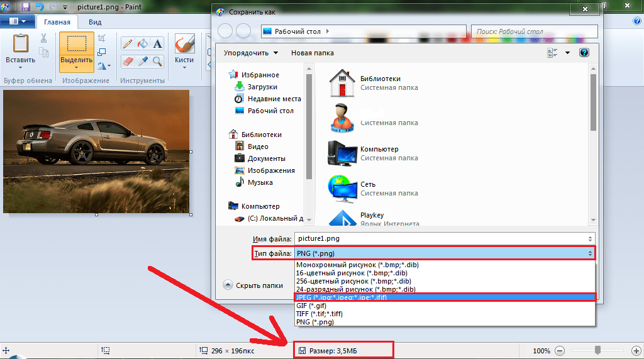This screenshot has height=359, width=644.
Task: Click the Forward round button in Save dialog
Action: pos(243,31)
